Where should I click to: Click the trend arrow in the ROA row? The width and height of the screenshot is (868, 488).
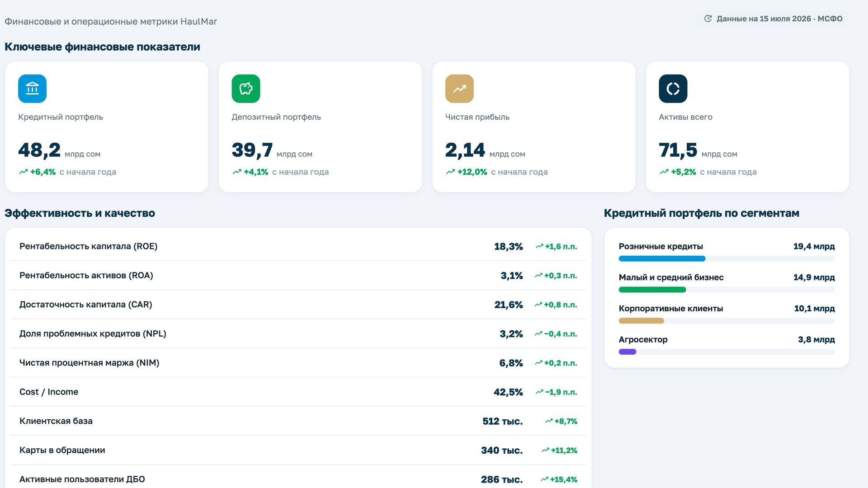(x=538, y=276)
